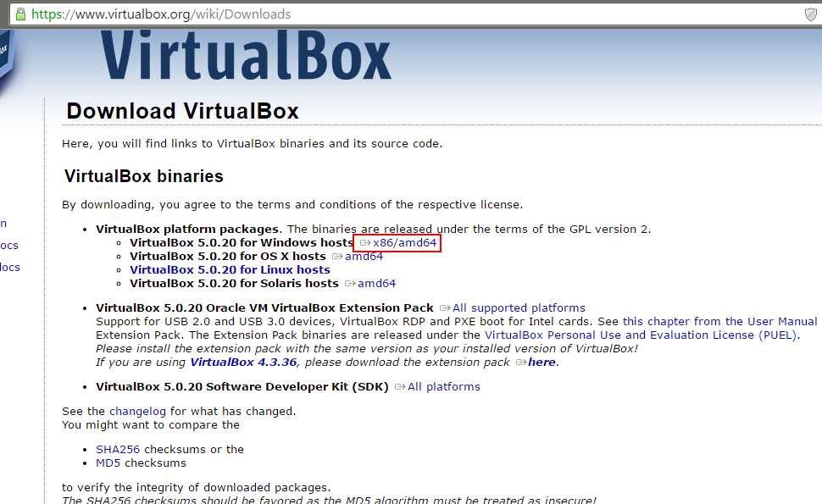Click the VirtualBox logo banner
The height and width of the screenshot is (504, 822).
click(x=246, y=56)
